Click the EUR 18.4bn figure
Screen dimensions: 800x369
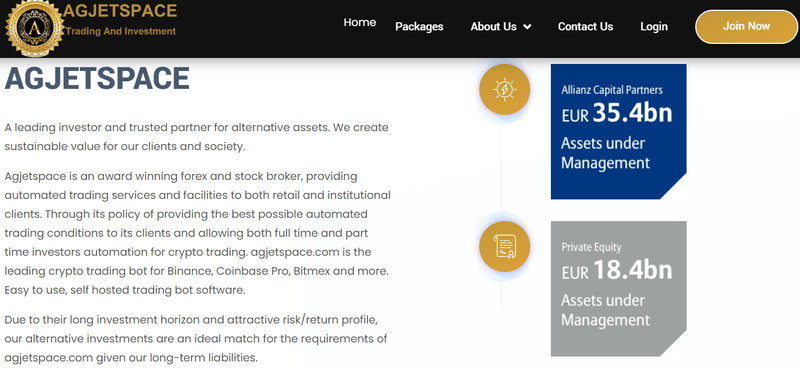617,271
